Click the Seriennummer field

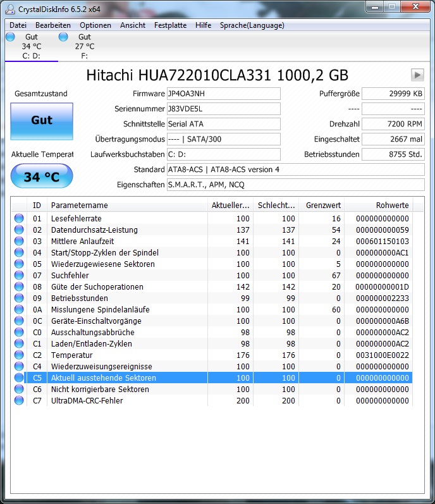[x=224, y=109]
